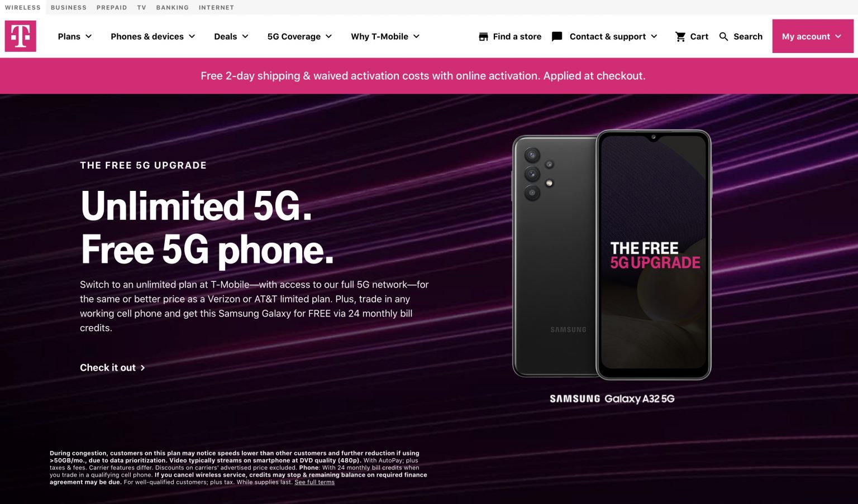Click the T-Mobile logo icon

coord(21,36)
